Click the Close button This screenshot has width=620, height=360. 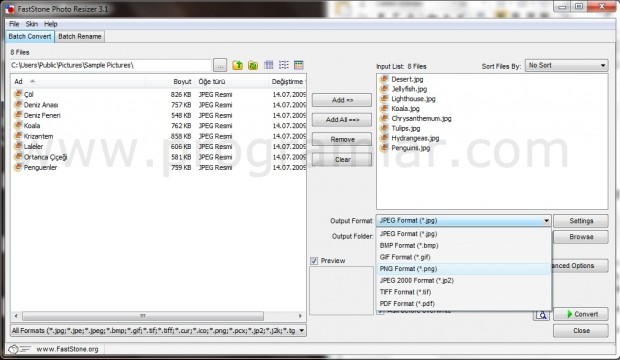(x=581, y=331)
